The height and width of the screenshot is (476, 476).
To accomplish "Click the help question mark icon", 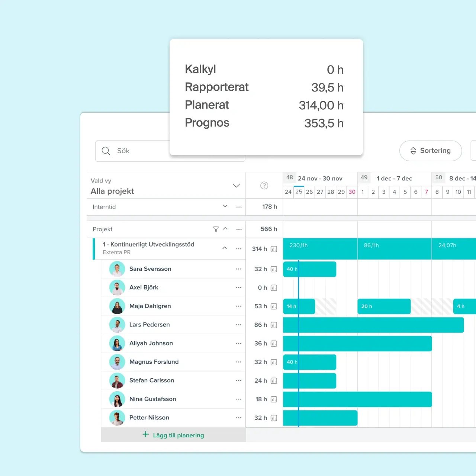I will (x=264, y=186).
